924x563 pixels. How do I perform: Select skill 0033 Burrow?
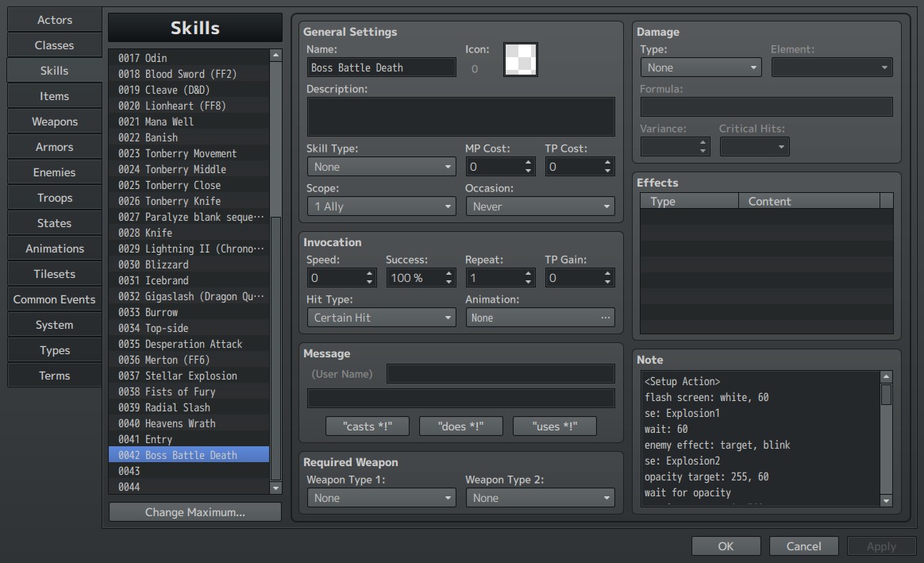click(x=189, y=312)
